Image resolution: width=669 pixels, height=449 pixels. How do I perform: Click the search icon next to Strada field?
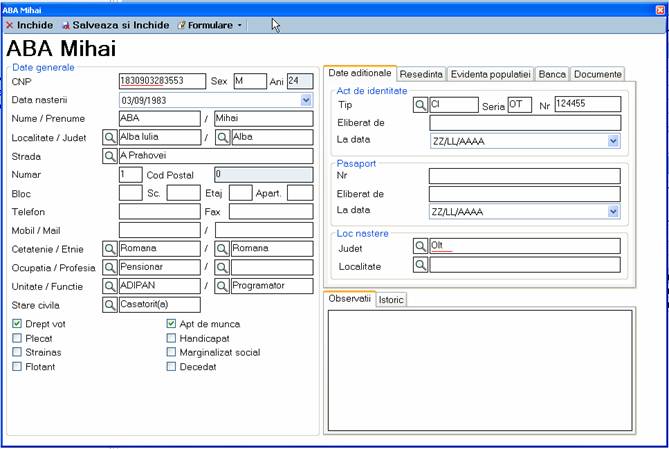[x=110, y=155]
